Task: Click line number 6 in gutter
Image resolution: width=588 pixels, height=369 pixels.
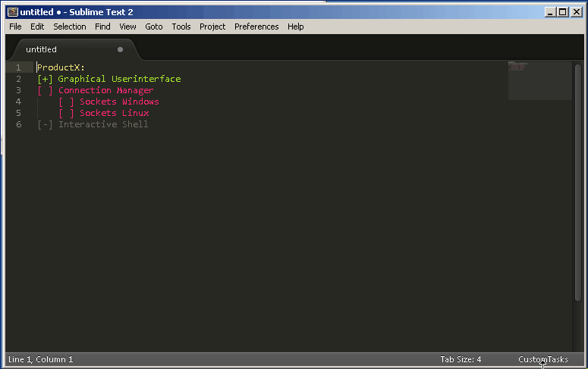Action: coord(18,124)
